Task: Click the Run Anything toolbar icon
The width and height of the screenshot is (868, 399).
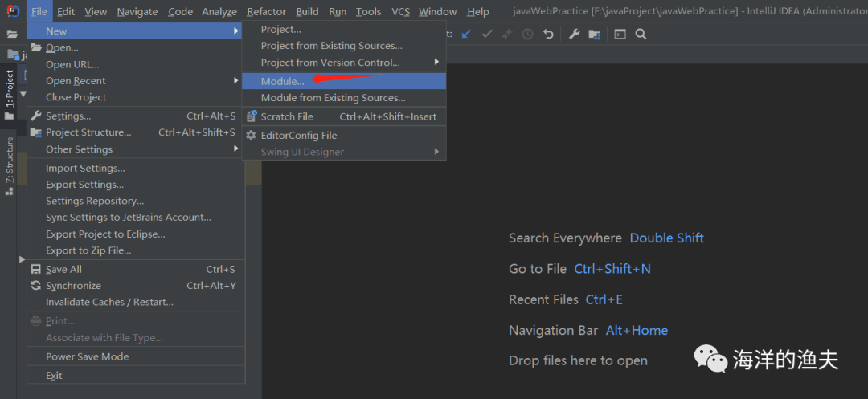Action: click(620, 35)
